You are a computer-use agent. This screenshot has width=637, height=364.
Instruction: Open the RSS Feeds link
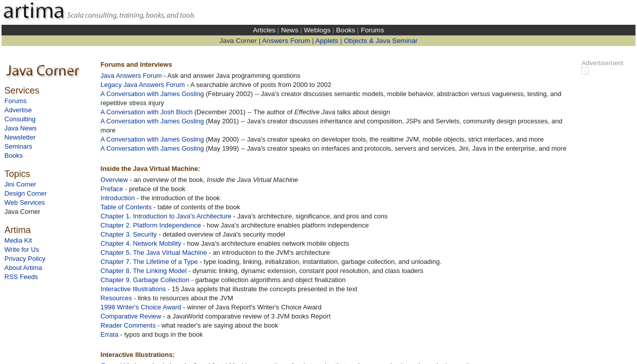tap(21, 277)
